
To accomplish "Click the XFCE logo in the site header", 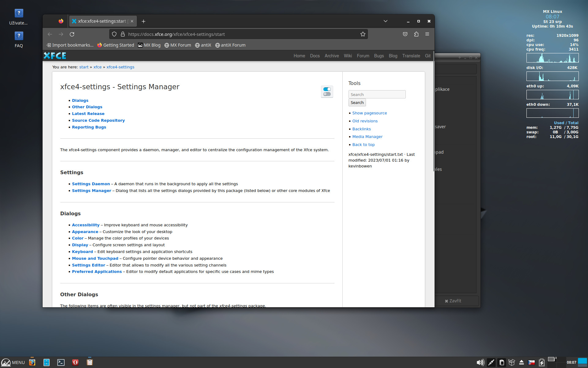I will click(55, 56).
